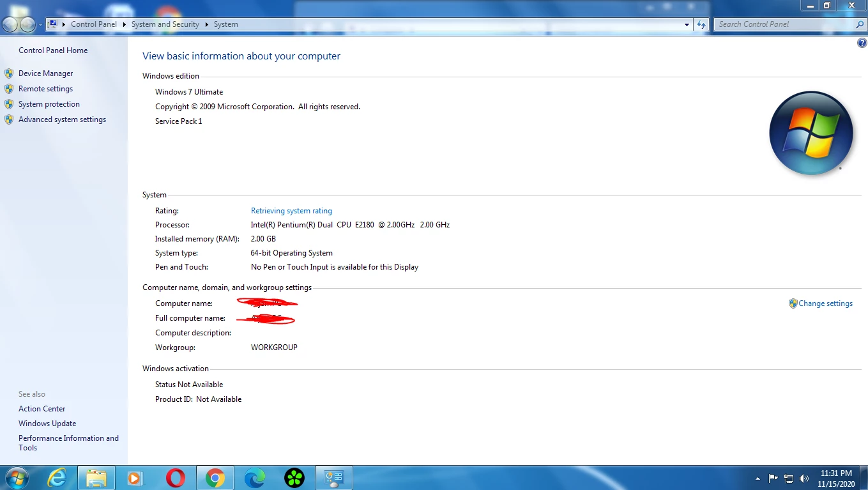Click the Forward navigation arrow
The image size is (868, 490).
[27, 24]
